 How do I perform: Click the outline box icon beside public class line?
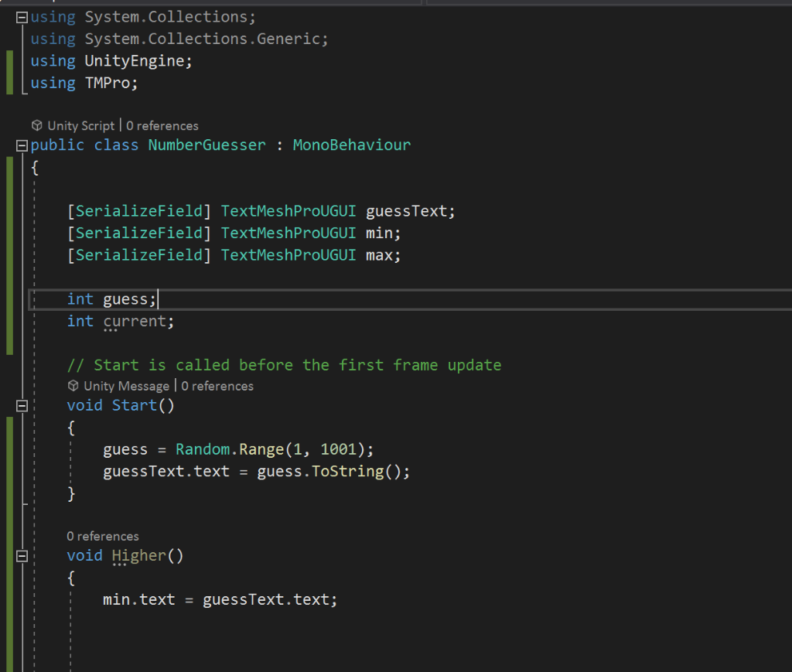[x=21, y=145]
